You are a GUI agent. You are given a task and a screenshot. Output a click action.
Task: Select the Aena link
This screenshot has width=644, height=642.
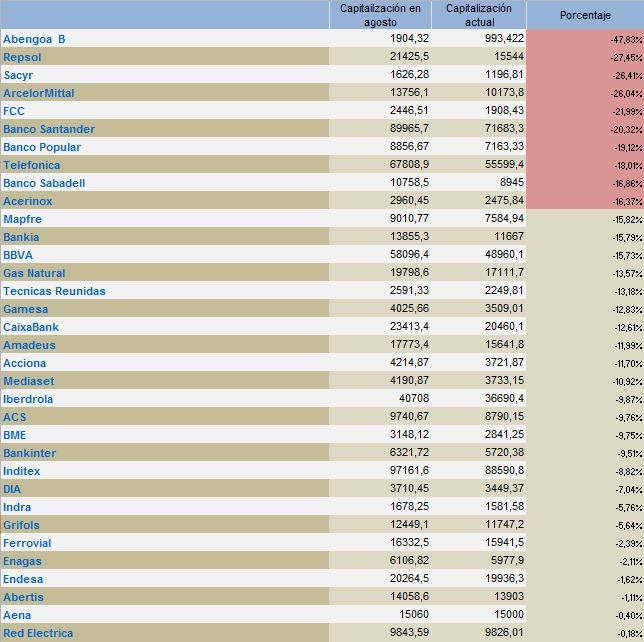point(17,615)
